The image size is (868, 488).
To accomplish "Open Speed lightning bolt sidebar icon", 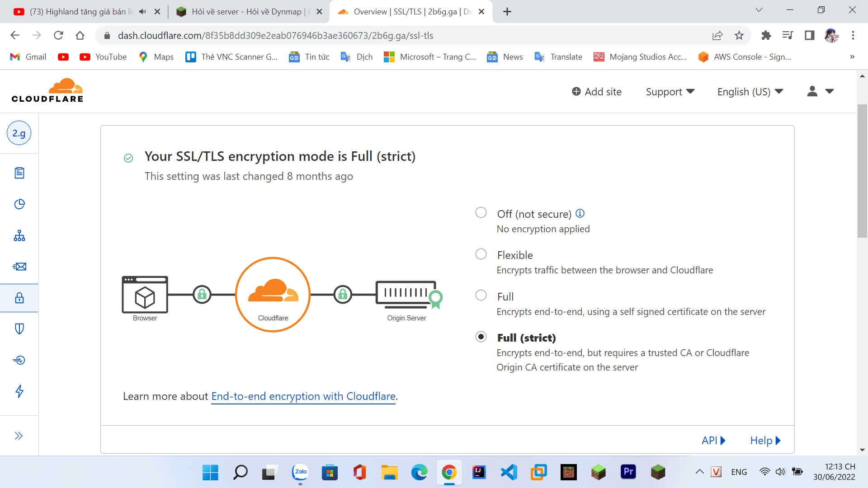I will coord(19,391).
